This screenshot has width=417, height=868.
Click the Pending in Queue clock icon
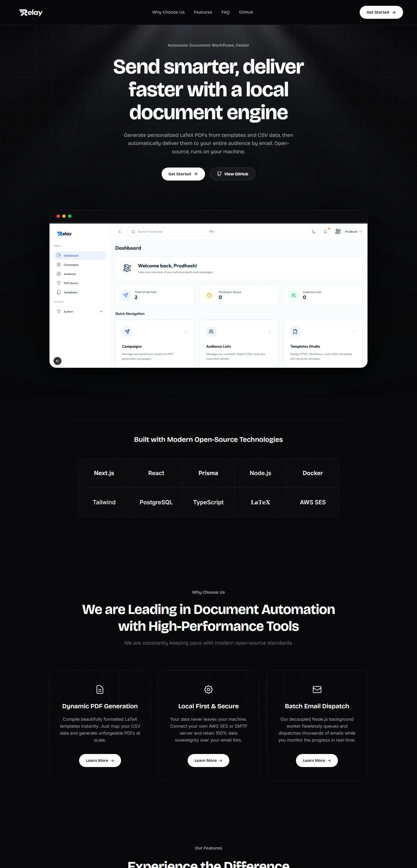[x=209, y=295]
